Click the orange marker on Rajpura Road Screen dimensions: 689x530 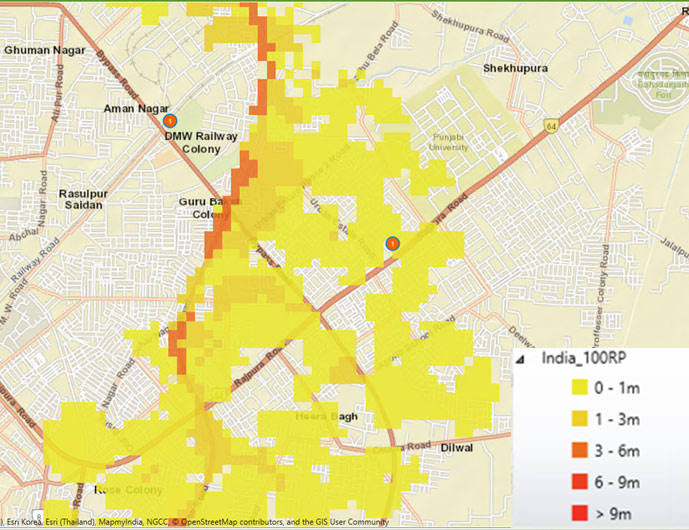tap(392, 243)
